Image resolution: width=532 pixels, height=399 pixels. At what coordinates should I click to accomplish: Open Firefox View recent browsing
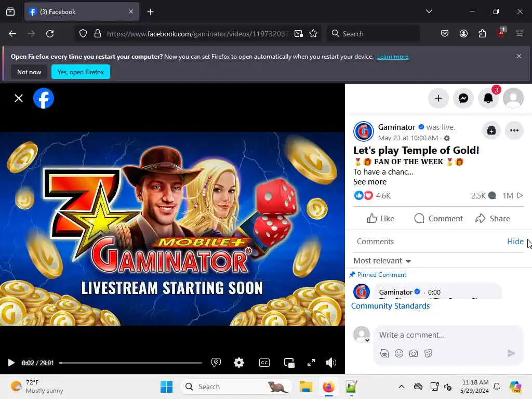click(10, 12)
